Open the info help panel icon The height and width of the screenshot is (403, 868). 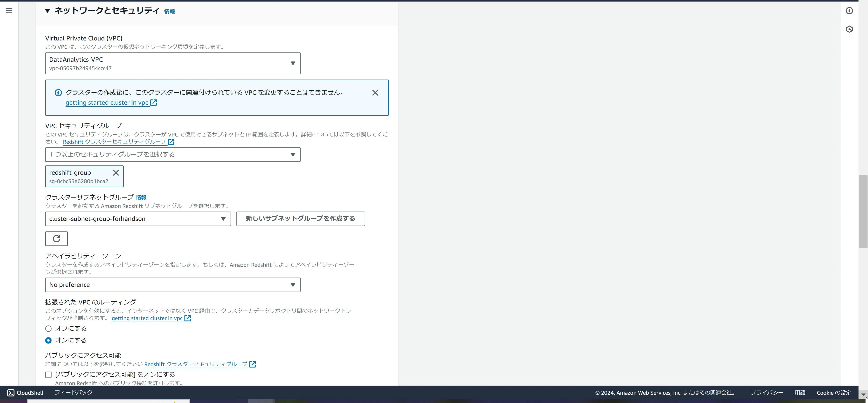tap(849, 11)
